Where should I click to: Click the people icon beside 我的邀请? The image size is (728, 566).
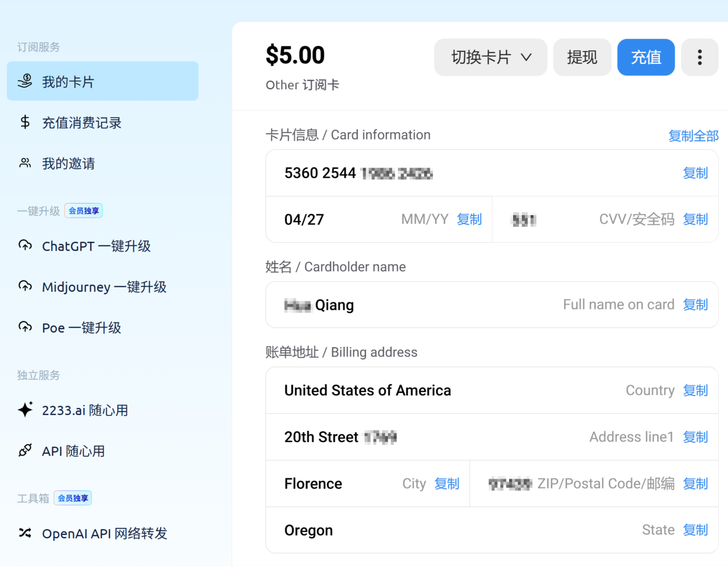coord(25,163)
